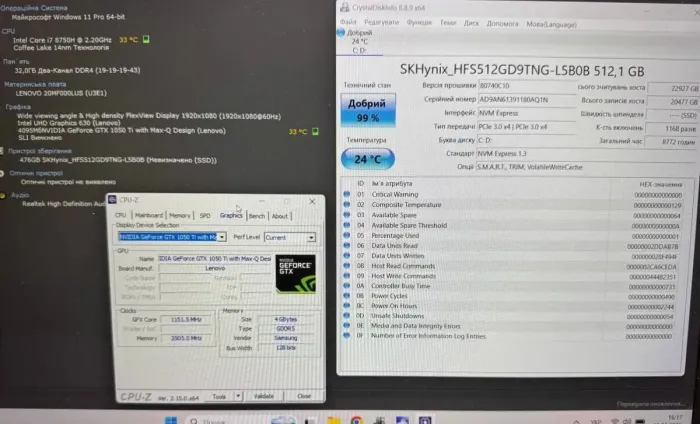
Task: Click the green temperature icon beside CPU 33 °C
Action: [146, 39]
